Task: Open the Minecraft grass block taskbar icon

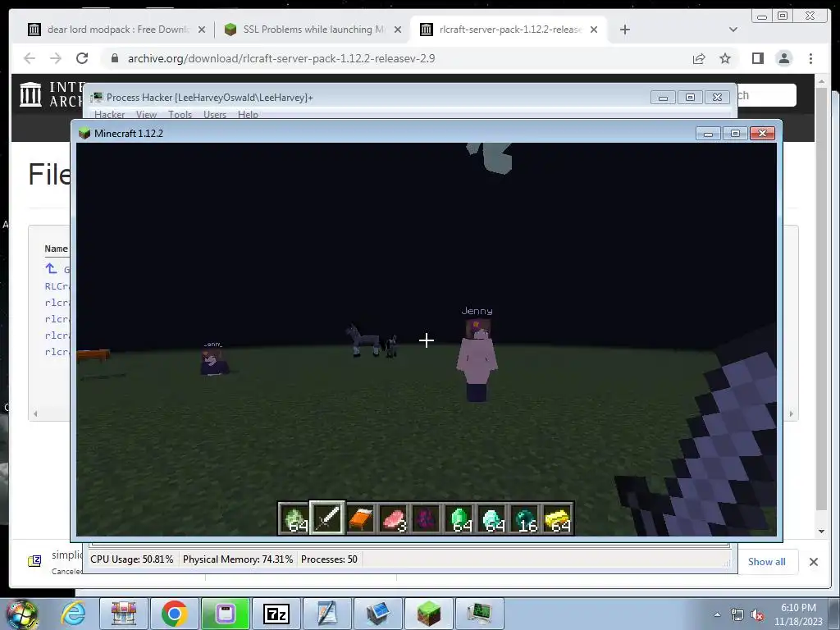Action: coord(428,614)
